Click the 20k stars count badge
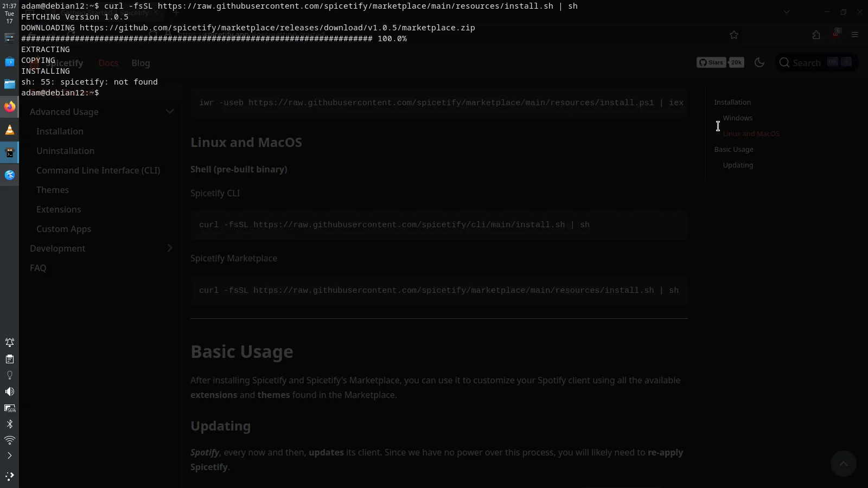The height and width of the screenshot is (488, 868). pyautogui.click(x=736, y=62)
